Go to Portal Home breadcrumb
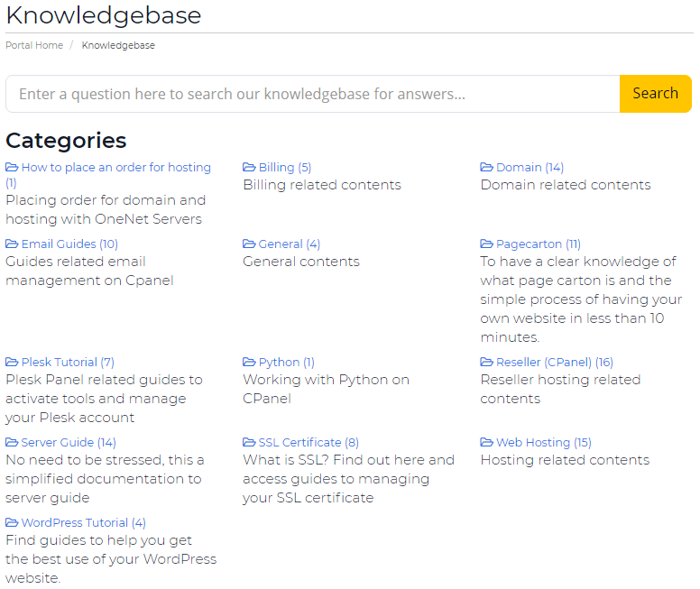The width and height of the screenshot is (700, 589). (34, 45)
